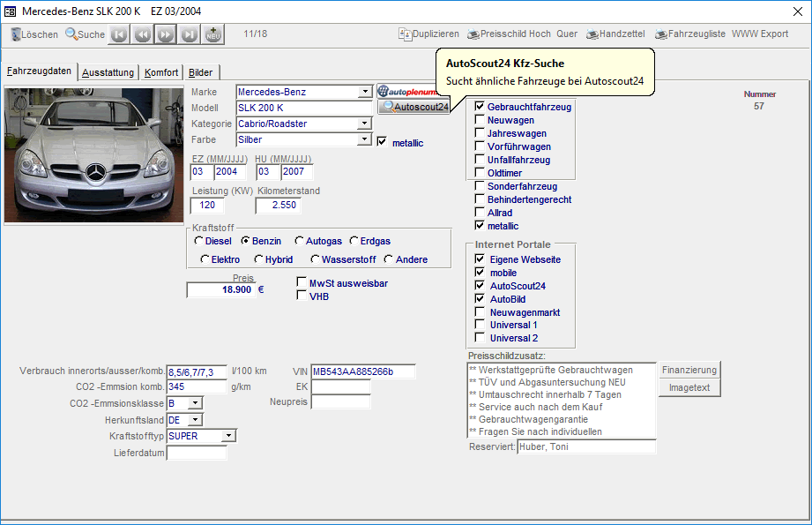Image resolution: width=812 pixels, height=525 pixels.
Task: Uncheck the Gebrauchtfahrzeug checkbox
Action: 479,106
